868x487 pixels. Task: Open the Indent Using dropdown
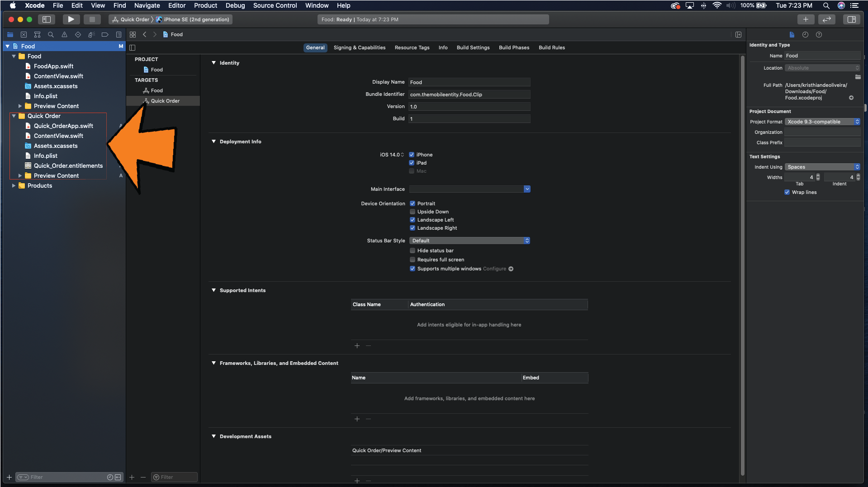point(822,167)
